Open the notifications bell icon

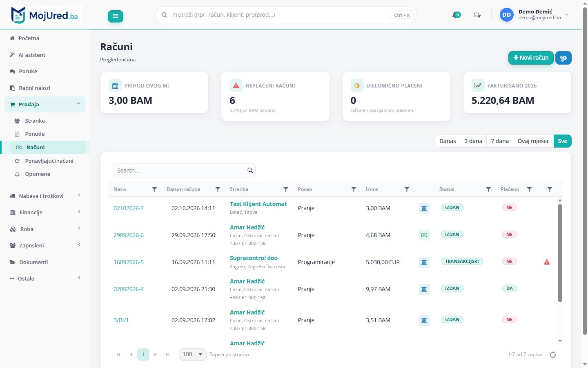click(456, 15)
